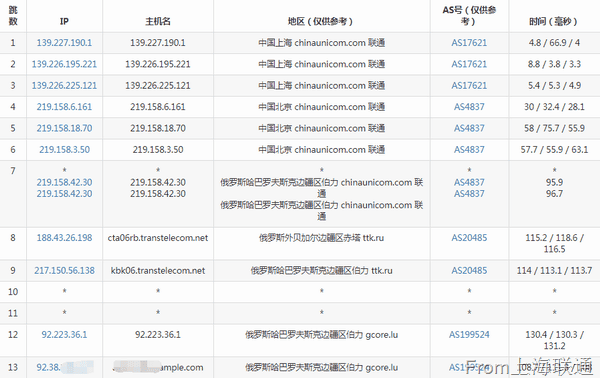600x378 pixels.
Task: Select 中国北京 chinaunicom.com 联通 in hop 6
Action: 321,150
